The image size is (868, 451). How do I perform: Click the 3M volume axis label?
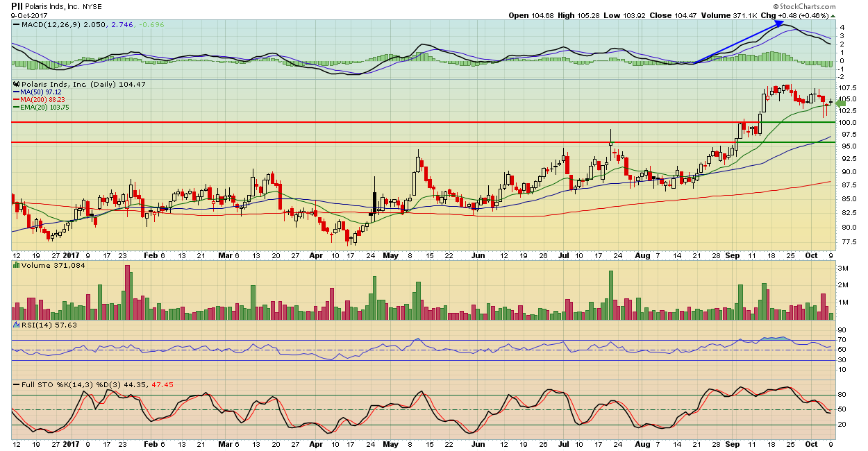(x=843, y=268)
